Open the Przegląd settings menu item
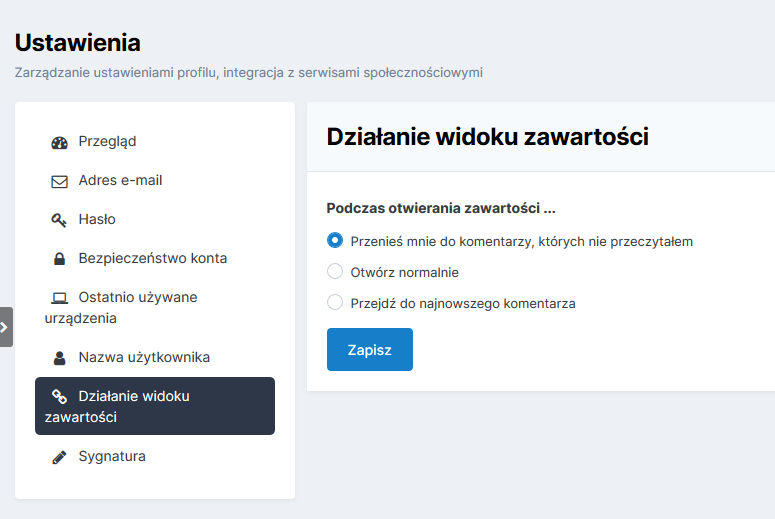Screen dimensions: 775x519 click(x=107, y=142)
